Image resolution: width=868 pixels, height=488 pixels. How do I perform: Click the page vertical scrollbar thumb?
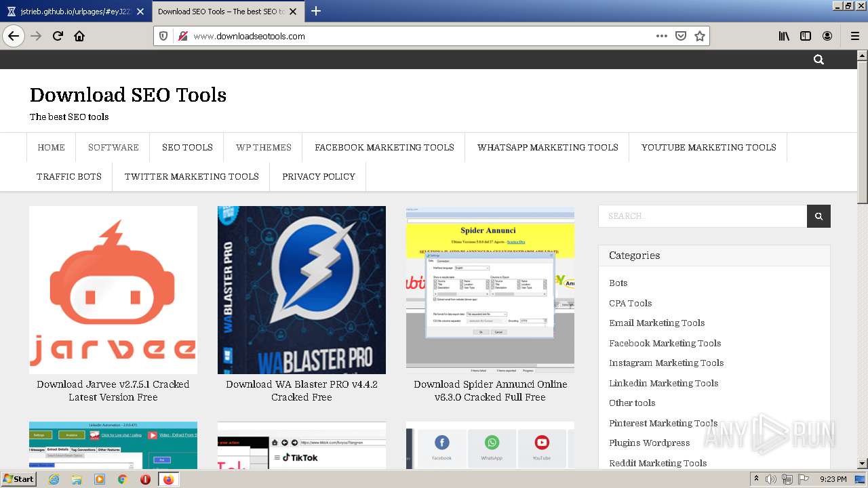[862, 131]
